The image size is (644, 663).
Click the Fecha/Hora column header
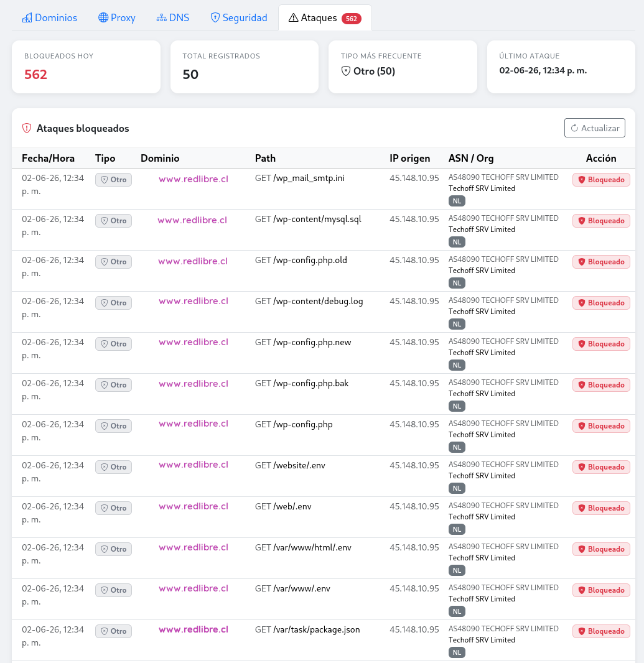tap(49, 158)
